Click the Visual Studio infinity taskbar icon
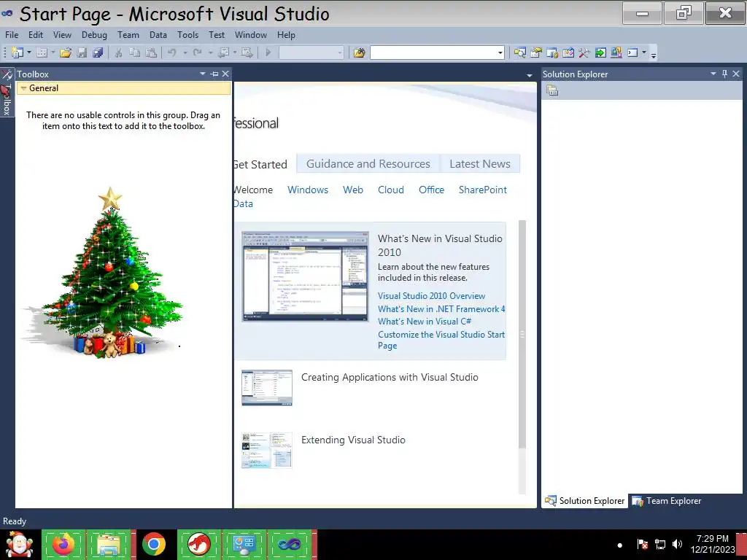This screenshot has width=747, height=560. tap(289, 544)
